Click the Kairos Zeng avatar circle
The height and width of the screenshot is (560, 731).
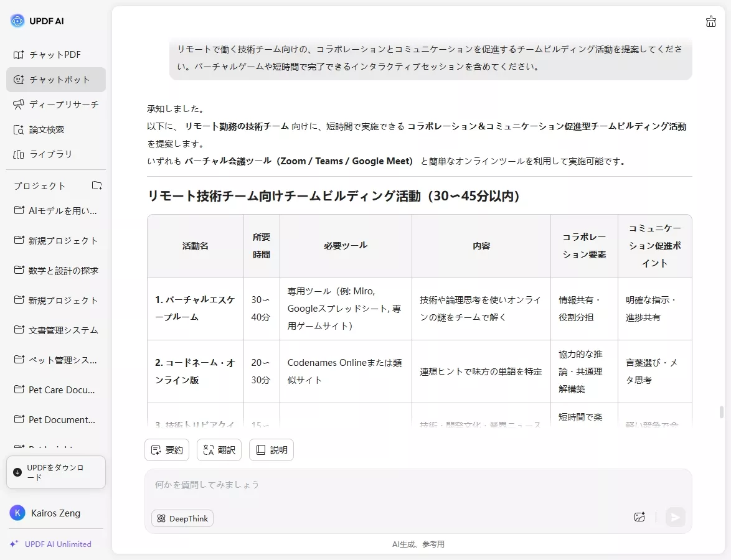(17, 513)
